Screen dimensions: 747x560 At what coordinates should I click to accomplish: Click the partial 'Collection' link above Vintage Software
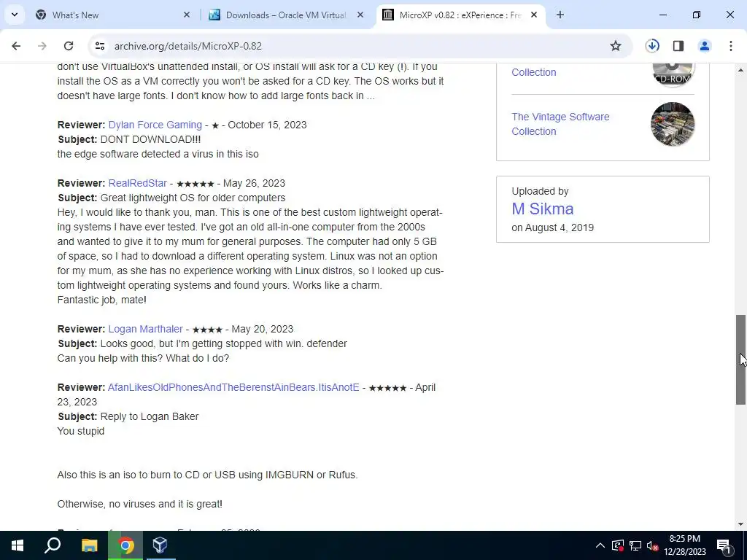click(x=533, y=72)
